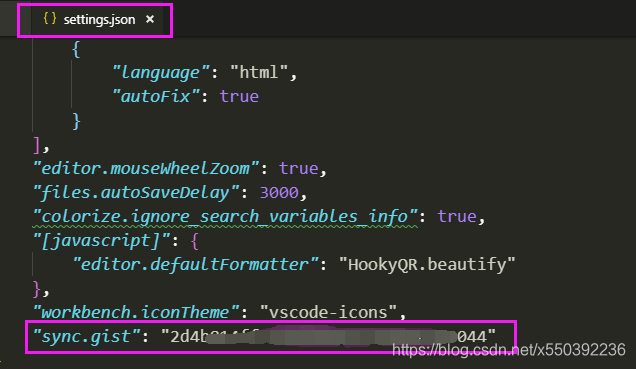Click the "workbench.iconTheme" key
Image resolution: width=636 pixels, height=369 pixels.
pos(136,313)
